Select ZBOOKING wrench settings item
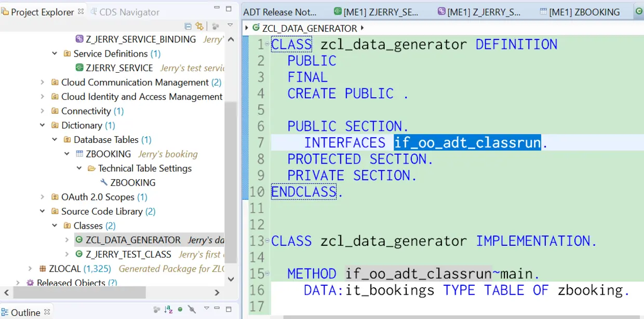The image size is (644, 319). 133,183
